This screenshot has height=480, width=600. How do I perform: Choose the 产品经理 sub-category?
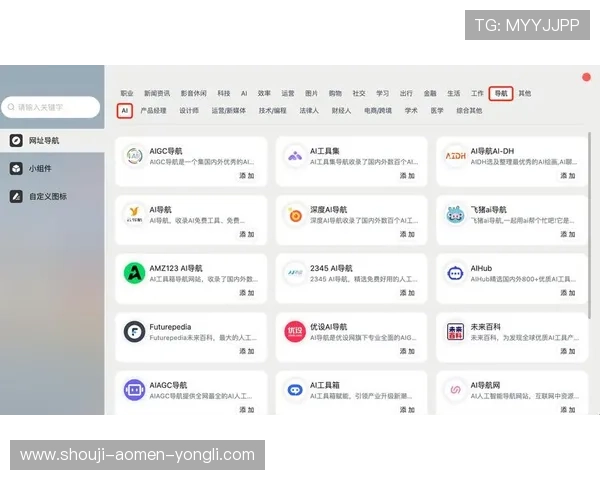tap(153, 111)
